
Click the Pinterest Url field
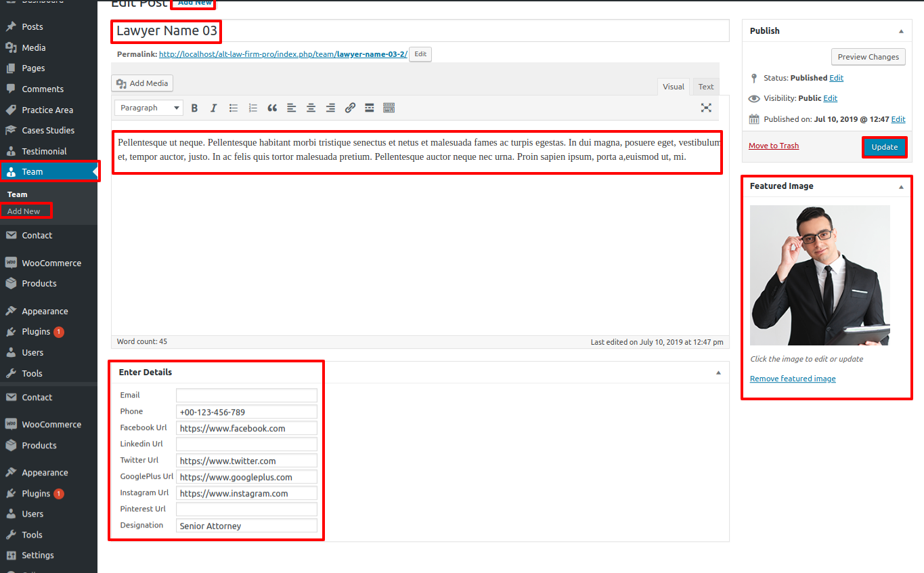click(x=246, y=509)
